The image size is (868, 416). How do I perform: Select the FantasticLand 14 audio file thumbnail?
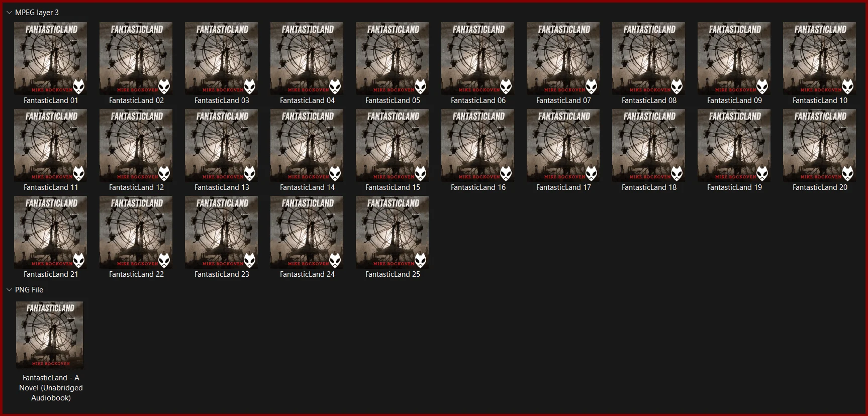coord(307,145)
